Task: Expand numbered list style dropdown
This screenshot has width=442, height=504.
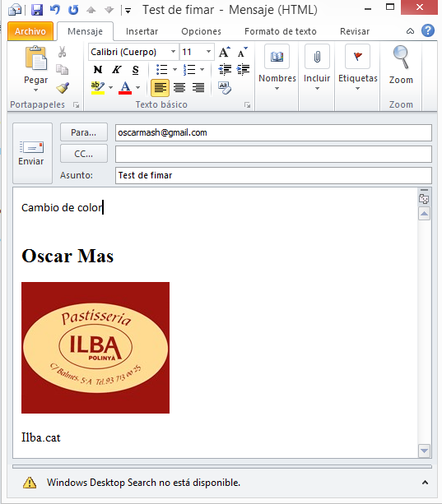Action: pos(202,69)
